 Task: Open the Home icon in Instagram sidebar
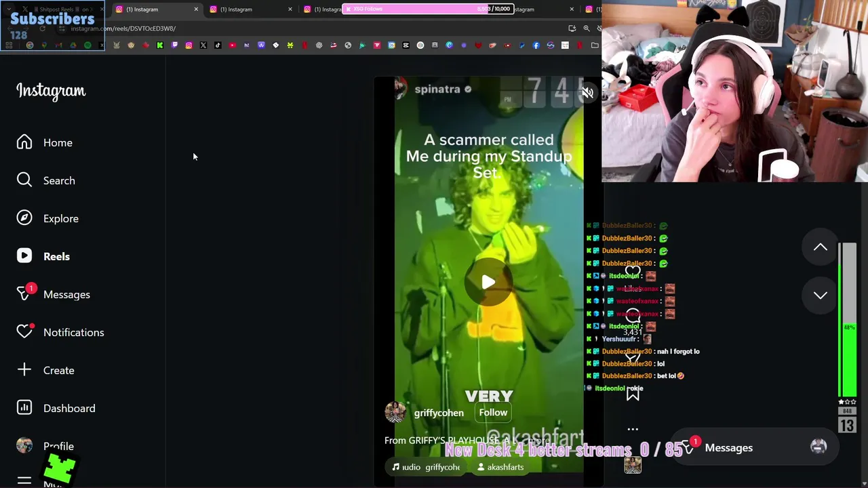[24, 142]
